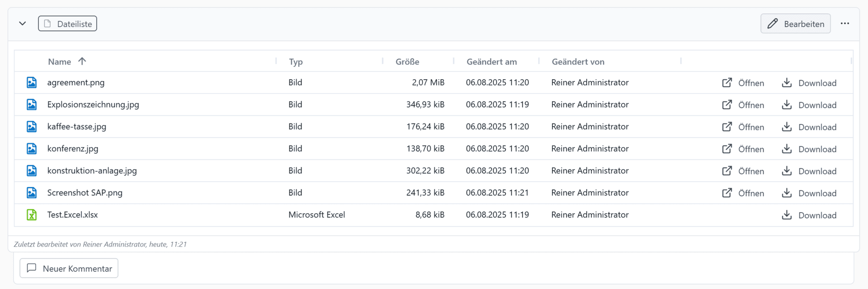Download the konstruktion-anlage.jpg file
868x289 pixels.
coord(816,171)
